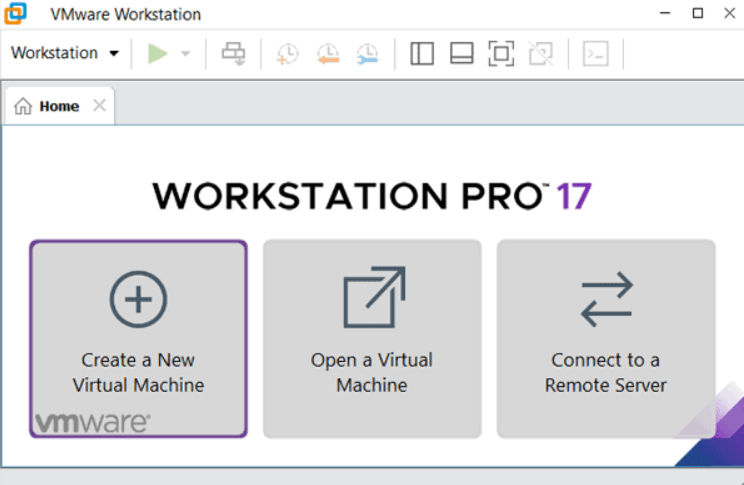The height and width of the screenshot is (485, 744).
Task: Click the open-external arrow box icon
Action: point(374,297)
